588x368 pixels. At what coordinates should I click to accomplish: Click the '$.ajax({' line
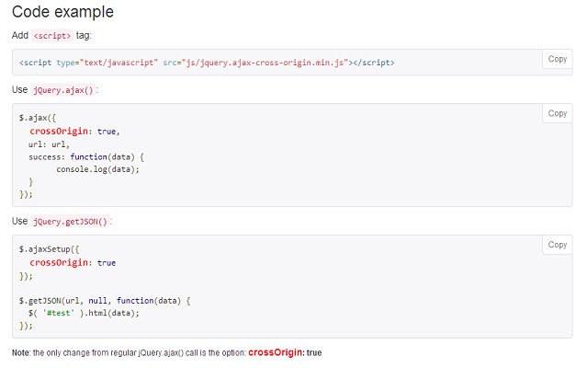click(37, 118)
